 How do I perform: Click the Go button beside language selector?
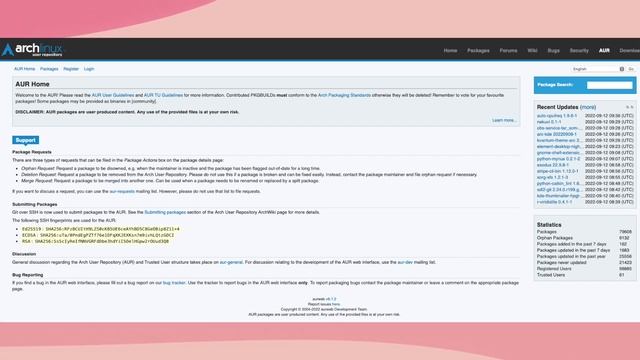tap(631, 69)
